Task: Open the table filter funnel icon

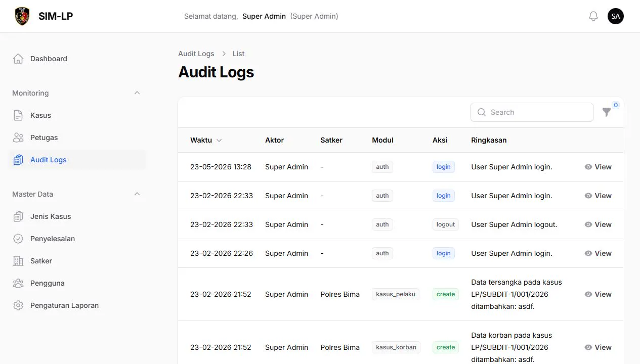Action: (x=607, y=112)
